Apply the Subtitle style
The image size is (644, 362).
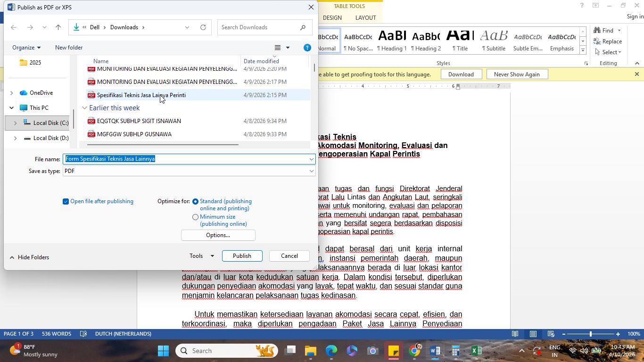(x=494, y=41)
